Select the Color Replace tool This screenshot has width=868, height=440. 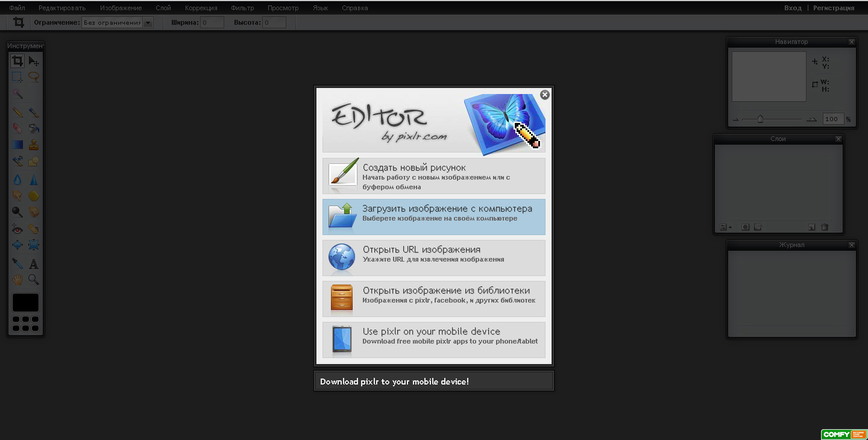click(17, 161)
